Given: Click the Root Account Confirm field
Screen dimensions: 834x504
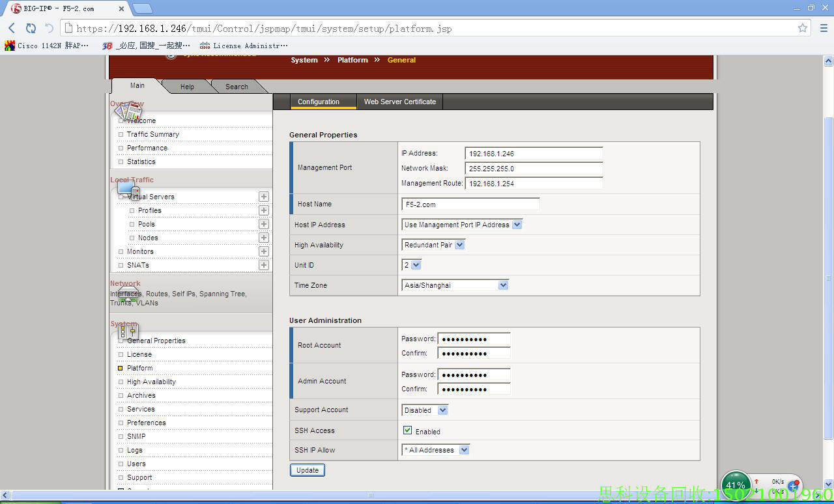Looking at the screenshot, I should pos(474,354).
